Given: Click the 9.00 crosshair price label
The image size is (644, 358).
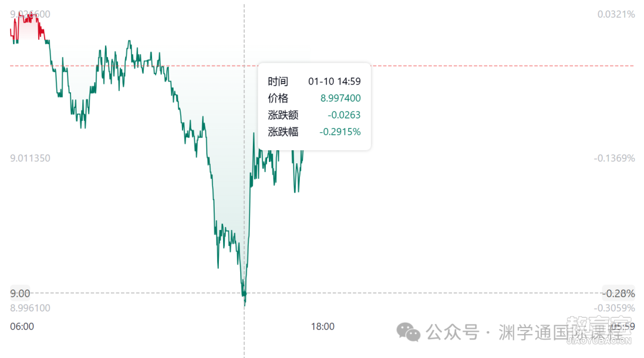Looking at the screenshot, I should click(x=20, y=293).
